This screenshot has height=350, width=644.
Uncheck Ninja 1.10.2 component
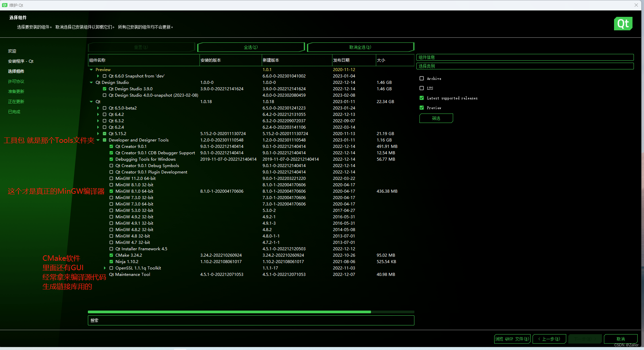click(111, 262)
